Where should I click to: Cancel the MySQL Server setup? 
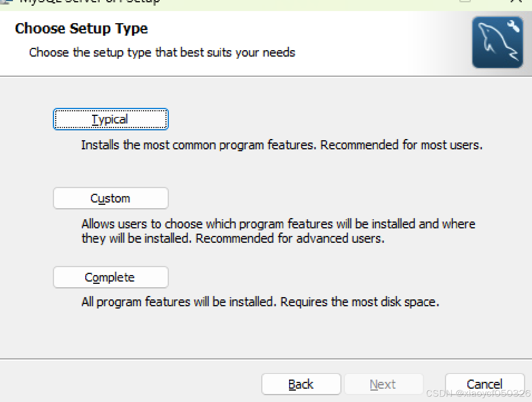(x=485, y=384)
